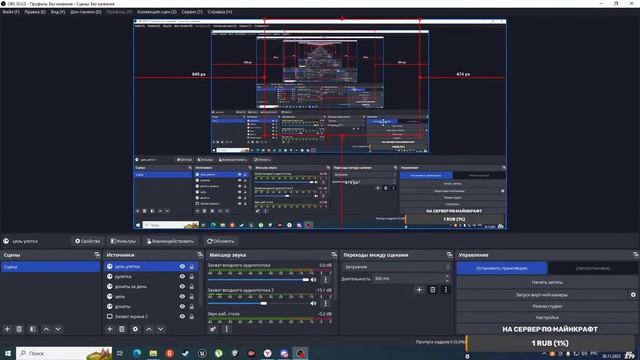Toggle lock on рулетка source

191,276
